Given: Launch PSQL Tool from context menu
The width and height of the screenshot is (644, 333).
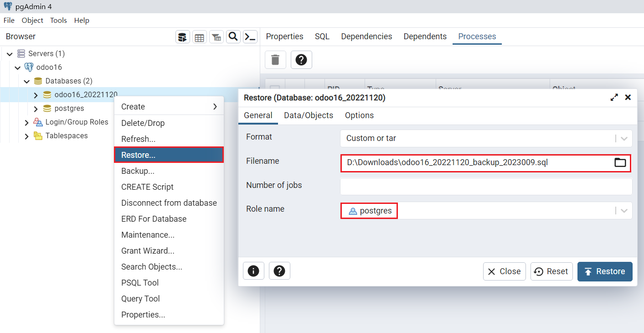Looking at the screenshot, I should click(x=169, y=283).
